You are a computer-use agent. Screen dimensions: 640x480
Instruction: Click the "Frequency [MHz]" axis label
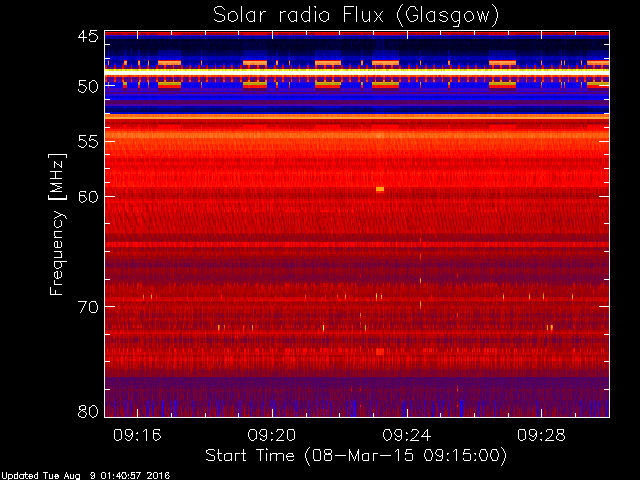pyautogui.click(x=58, y=224)
